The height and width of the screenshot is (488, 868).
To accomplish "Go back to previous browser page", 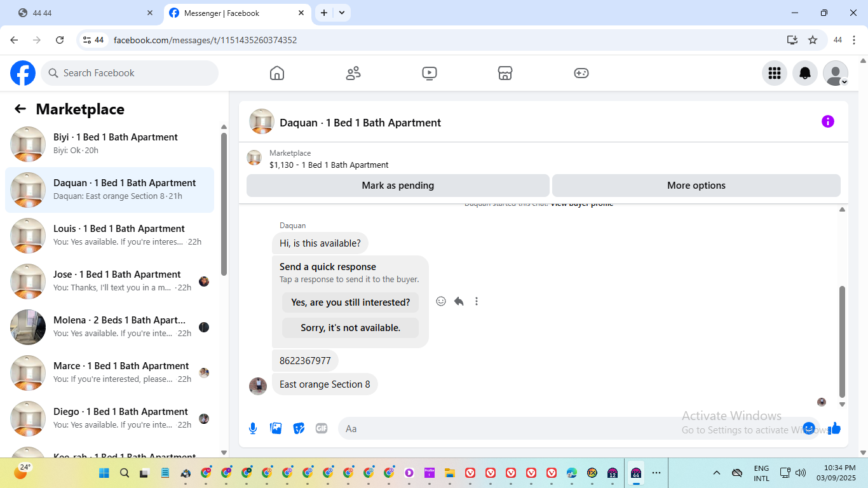I will click(14, 40).
